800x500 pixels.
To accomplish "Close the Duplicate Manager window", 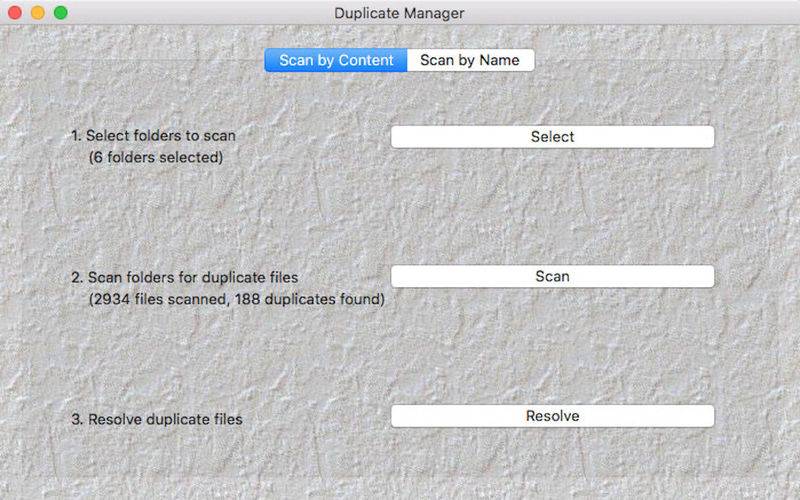I will (x=15, y=13).
